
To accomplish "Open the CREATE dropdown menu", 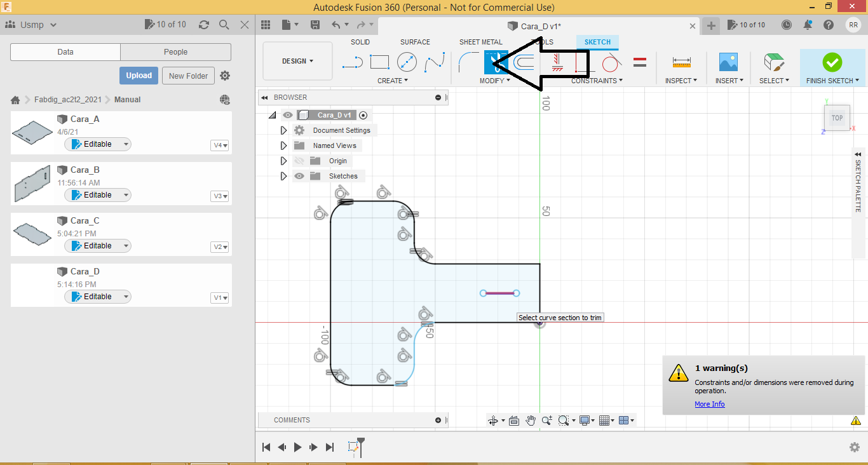I will pos(393,81).
